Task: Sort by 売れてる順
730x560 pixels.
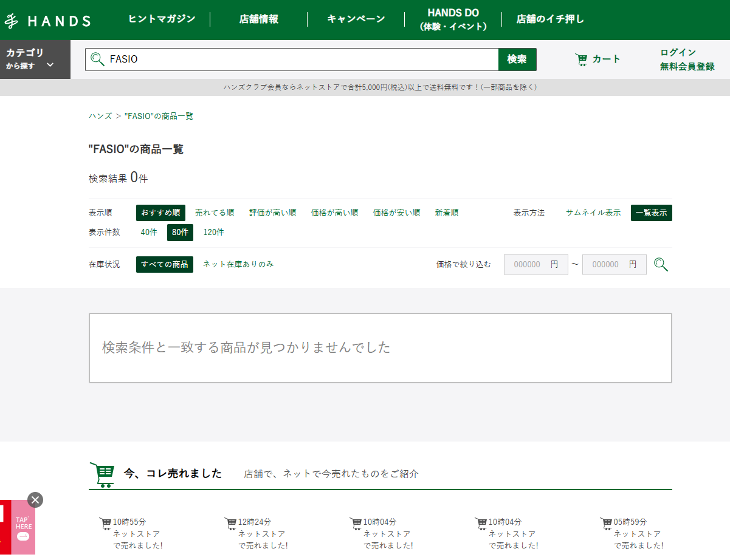Action: tap(215, 213)
